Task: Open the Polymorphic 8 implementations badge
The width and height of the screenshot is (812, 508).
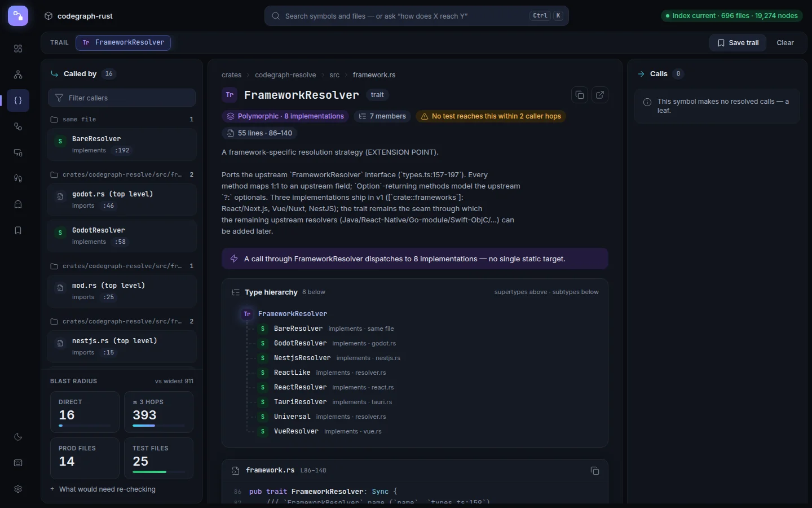Action: point(285,116)
